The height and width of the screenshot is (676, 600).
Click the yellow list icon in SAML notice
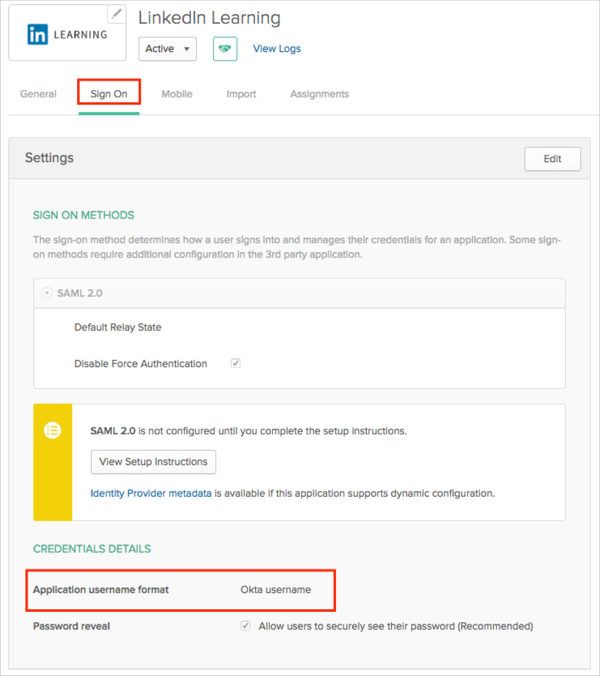coord(53,430)
